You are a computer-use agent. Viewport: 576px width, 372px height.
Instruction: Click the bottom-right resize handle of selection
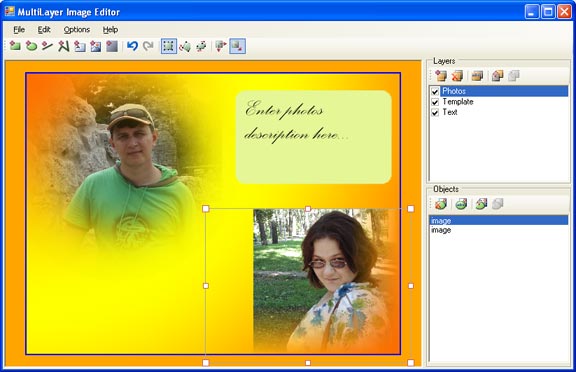[x=411, y=363]
